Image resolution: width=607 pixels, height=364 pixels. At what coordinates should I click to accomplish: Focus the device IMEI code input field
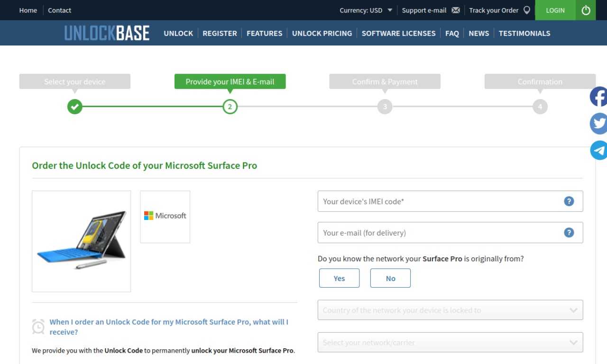(451, 201)
